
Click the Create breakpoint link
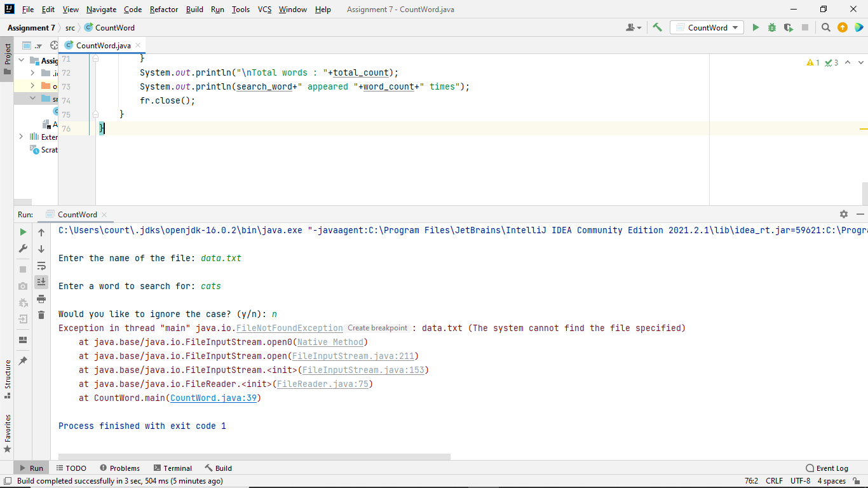(x=377, y=327)
